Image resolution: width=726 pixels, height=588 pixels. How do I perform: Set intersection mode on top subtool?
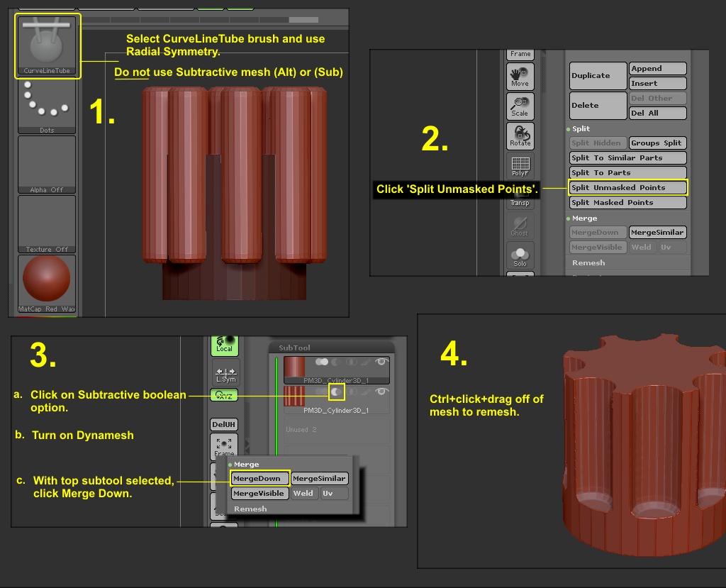coord(352,362)
